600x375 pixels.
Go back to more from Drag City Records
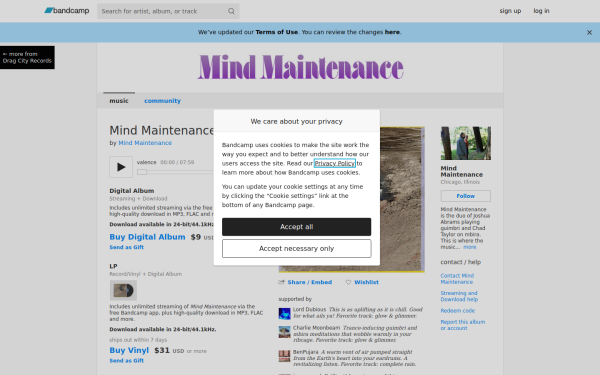pyautogui.click(x=27, y=57)
